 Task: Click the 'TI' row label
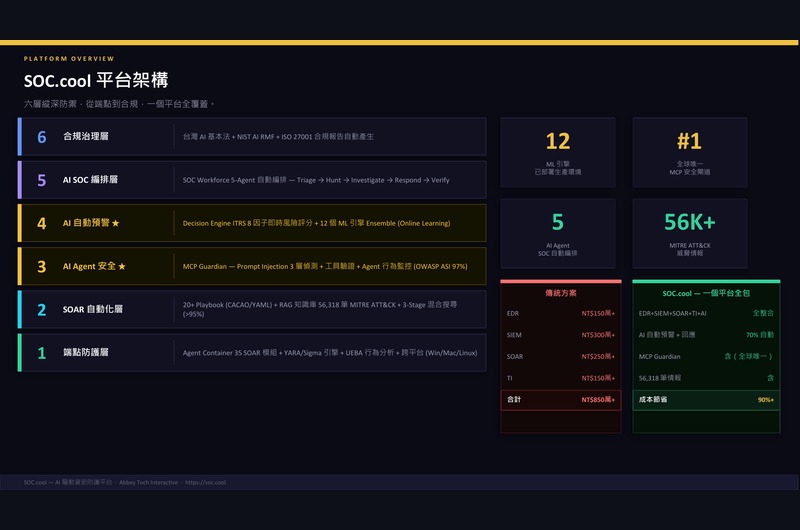click(x=510, y=378)
